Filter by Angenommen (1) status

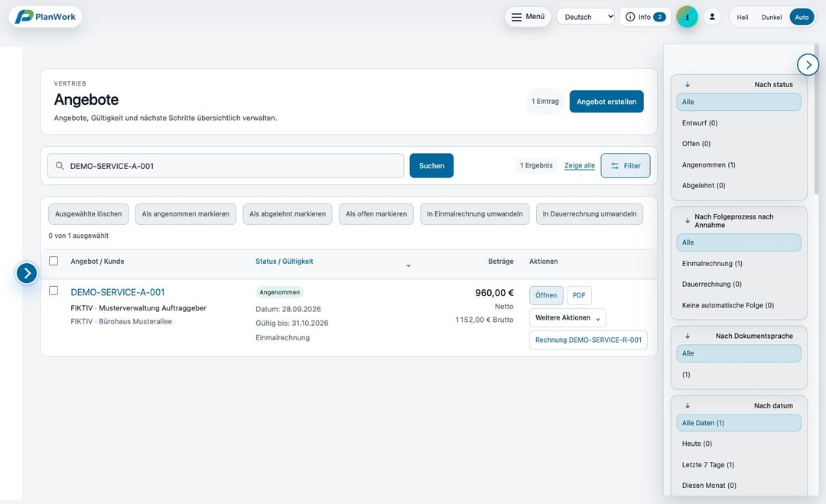click(708, 165)
